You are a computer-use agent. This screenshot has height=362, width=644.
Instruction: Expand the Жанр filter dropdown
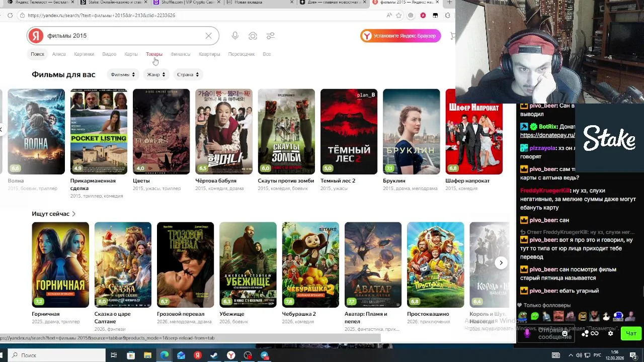(x=156, y=74)
